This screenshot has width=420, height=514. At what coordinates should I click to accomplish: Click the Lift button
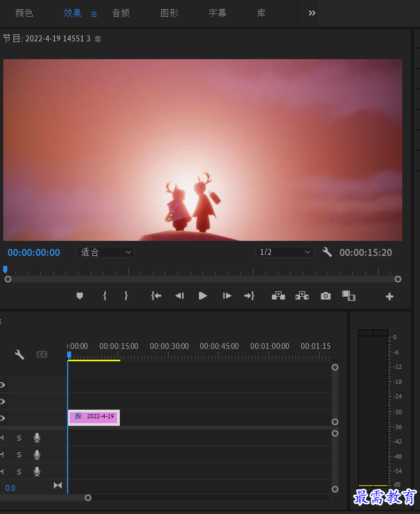pos(278,296)
